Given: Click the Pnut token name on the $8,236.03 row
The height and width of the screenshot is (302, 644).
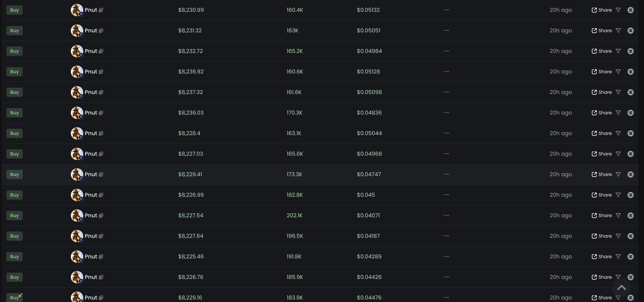Looking at the screenshot, I should click(x=91, y=113).
